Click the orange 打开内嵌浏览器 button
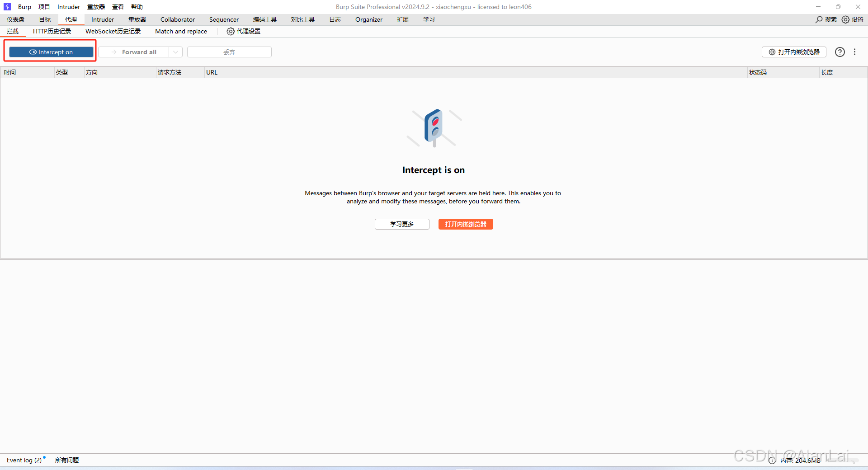868x470 pixels. (x=466, y=224)
